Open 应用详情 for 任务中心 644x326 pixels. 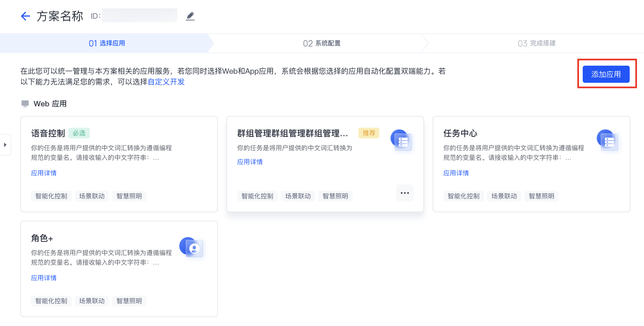click(x=456, y=173)
